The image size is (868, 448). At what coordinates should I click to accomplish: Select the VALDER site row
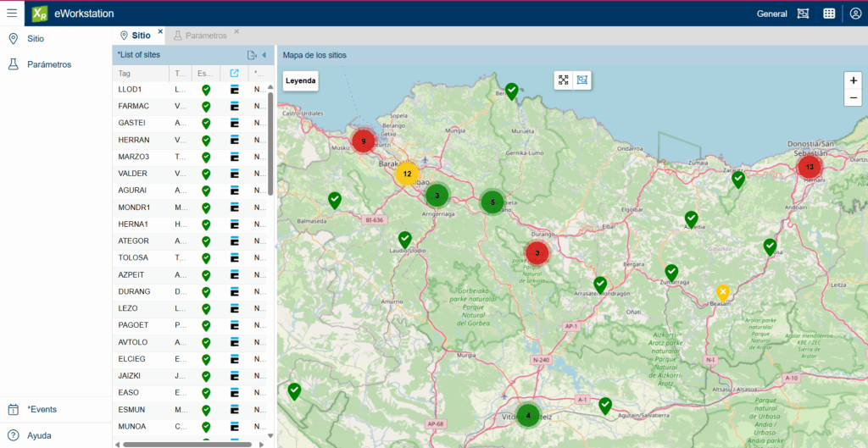click(189, 174)
